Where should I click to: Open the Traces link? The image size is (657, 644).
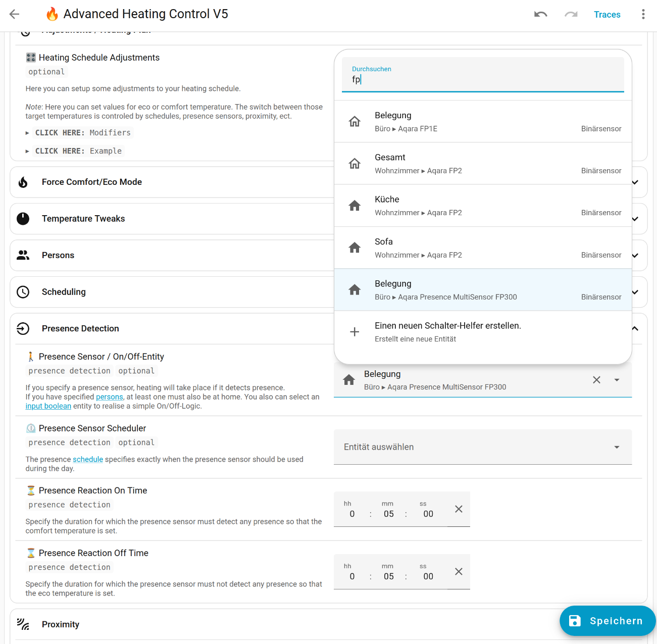[607, 15]
